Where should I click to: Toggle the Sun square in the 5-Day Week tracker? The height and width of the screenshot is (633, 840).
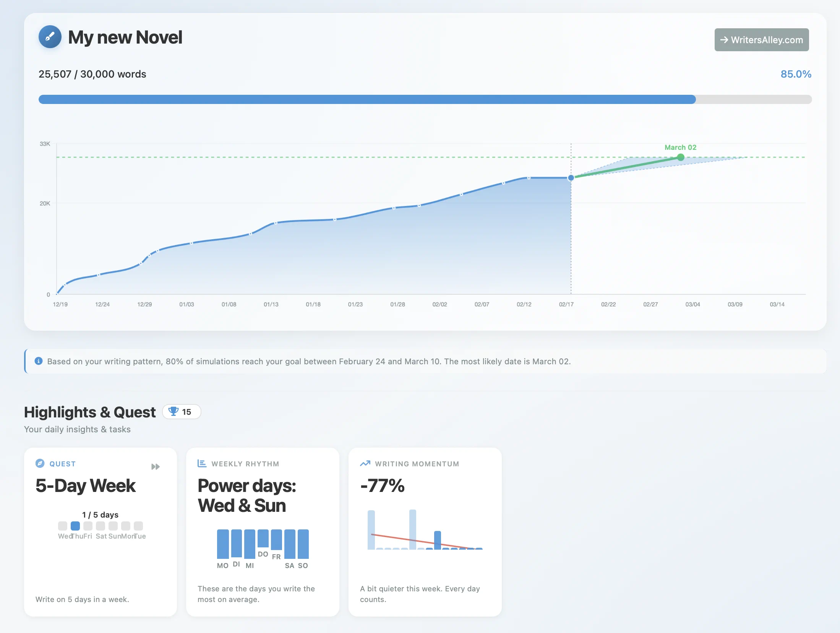[x=113, y=526]
